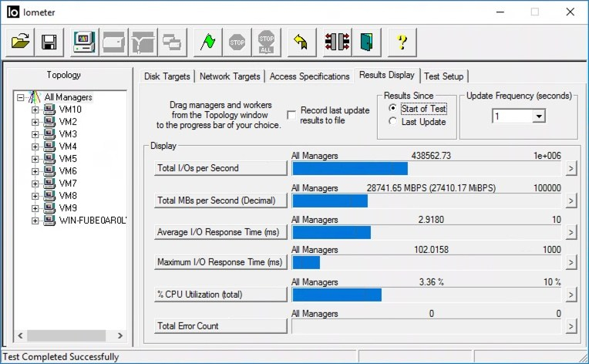Expand the VM8 tree node

[35, 196]
